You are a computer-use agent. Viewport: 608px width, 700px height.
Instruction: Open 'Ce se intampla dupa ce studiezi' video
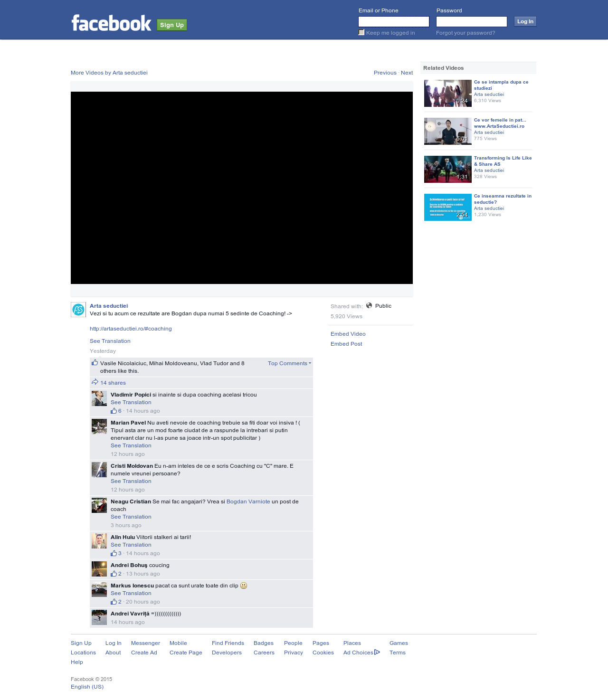coord(501,85)
